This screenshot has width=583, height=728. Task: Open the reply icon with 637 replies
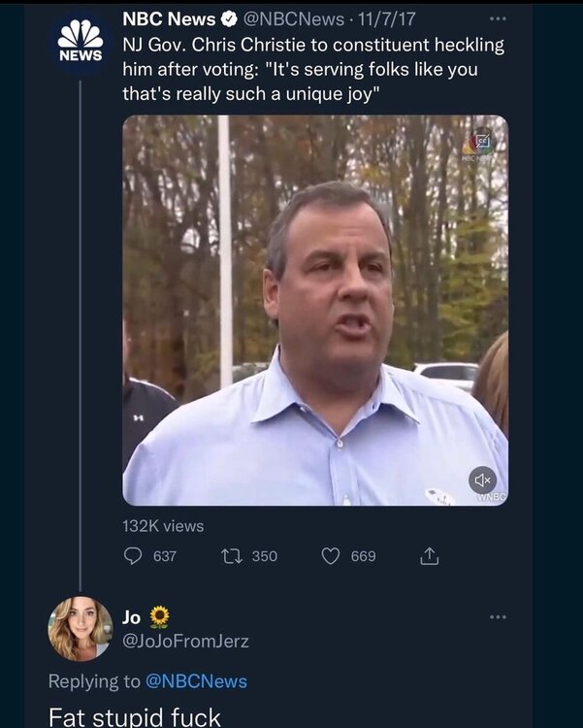pyautogui.click(x=134, y=556)
